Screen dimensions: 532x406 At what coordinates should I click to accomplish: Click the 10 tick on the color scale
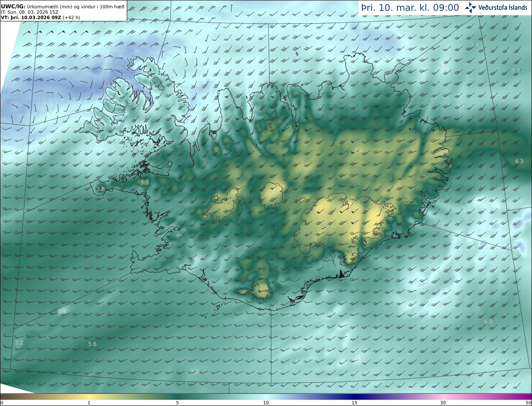click(x=266, y=403)
